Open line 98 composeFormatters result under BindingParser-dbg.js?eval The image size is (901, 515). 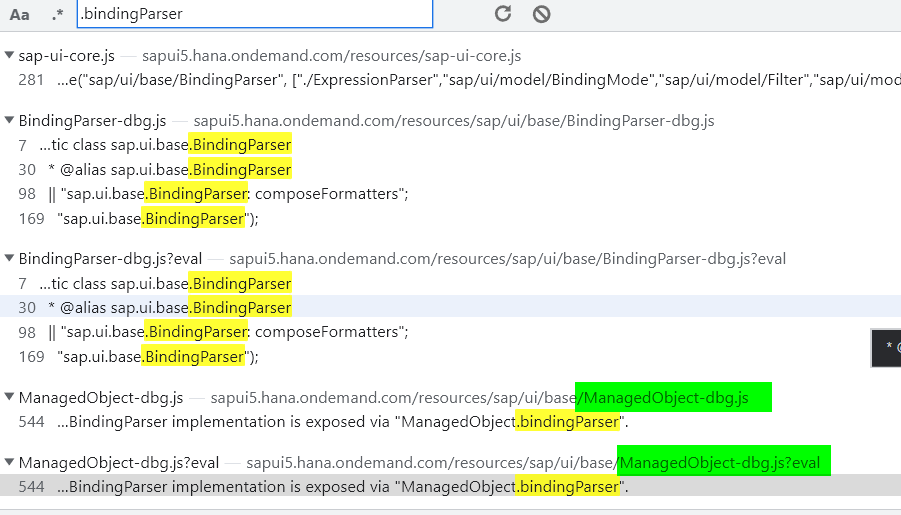(450, 332)
